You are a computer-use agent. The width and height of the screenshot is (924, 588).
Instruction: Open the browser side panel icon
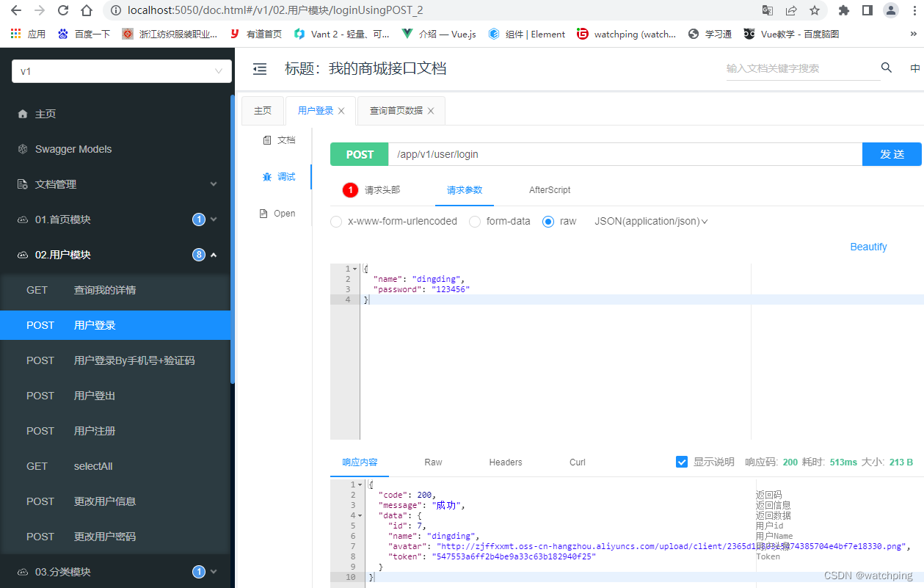click(x=867, y=10)
